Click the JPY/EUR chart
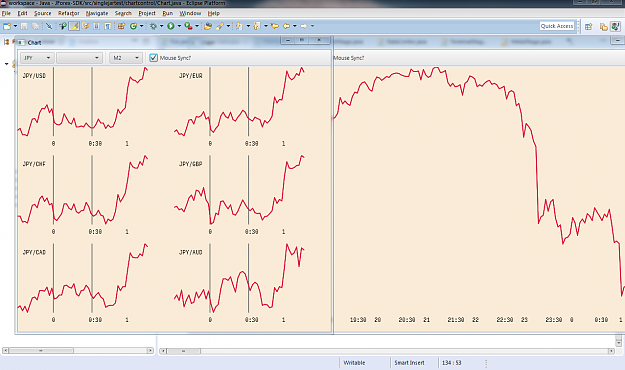 pos(240,107)
